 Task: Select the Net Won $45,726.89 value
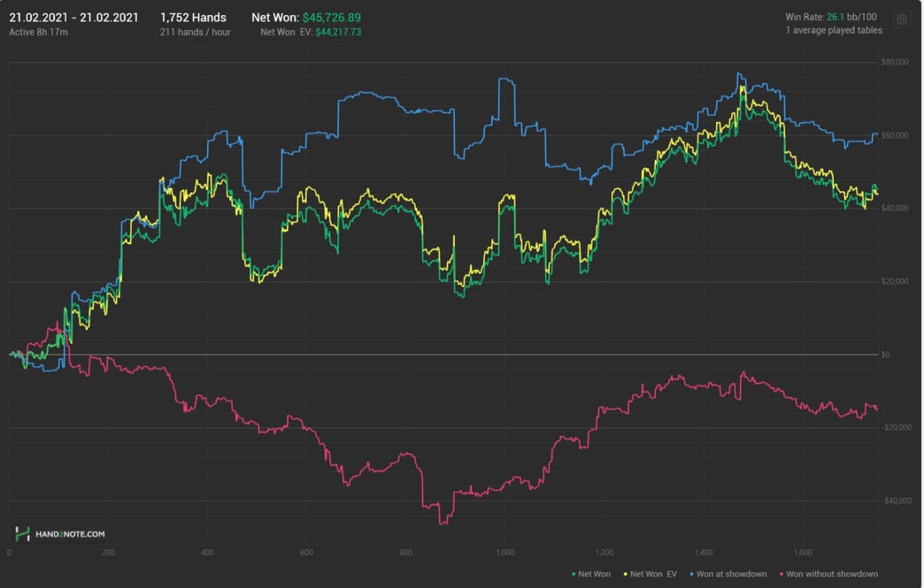tap(331, 17)
